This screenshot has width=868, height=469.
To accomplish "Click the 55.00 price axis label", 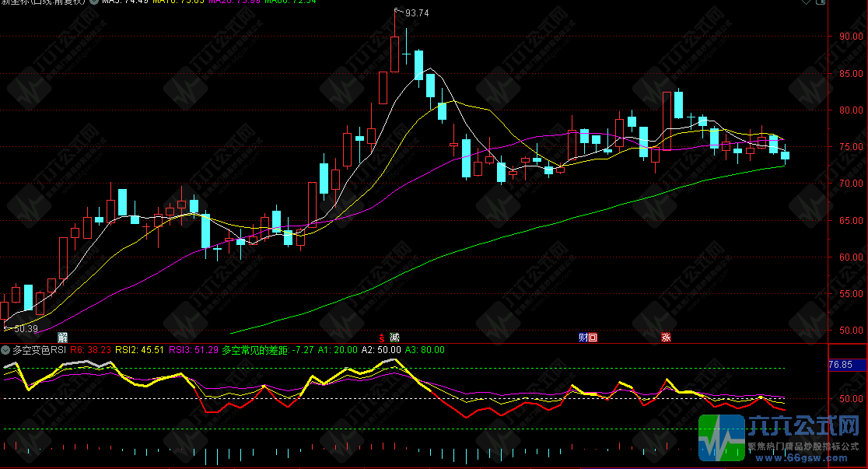I will (851, 294).
